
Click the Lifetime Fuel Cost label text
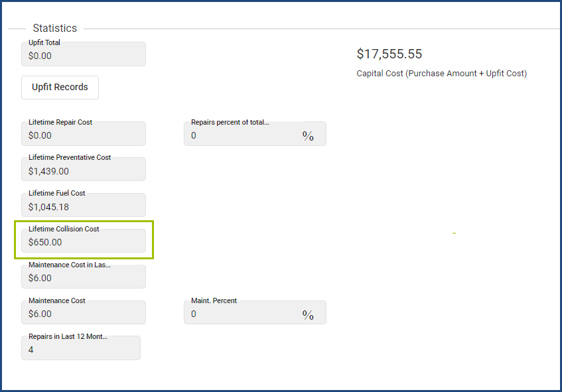(x=57, y=194)
